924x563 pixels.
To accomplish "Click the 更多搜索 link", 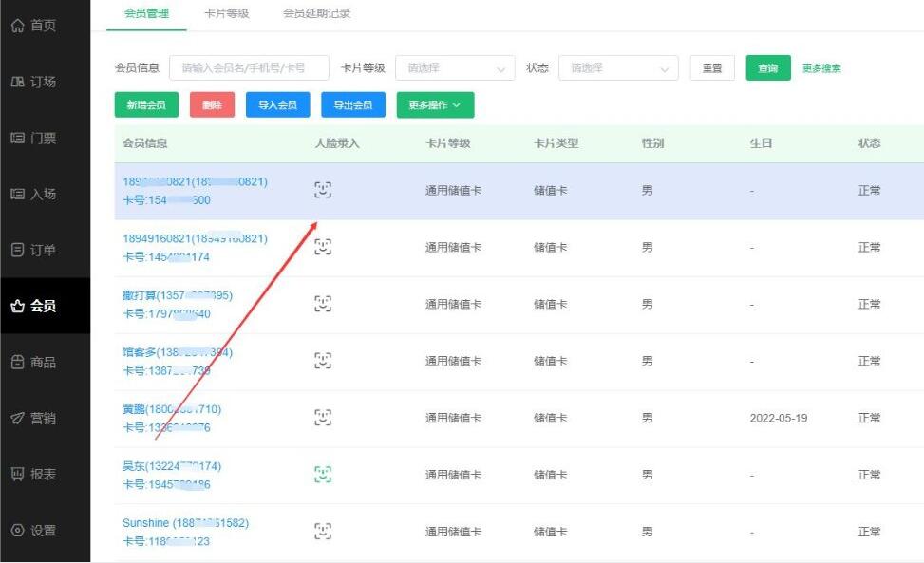I will (821, 68).
